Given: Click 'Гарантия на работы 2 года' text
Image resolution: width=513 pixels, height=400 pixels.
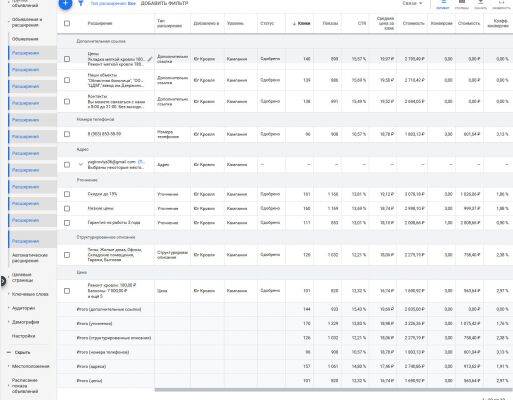Looking at the screenshot, I should click(x=114, y=222).
